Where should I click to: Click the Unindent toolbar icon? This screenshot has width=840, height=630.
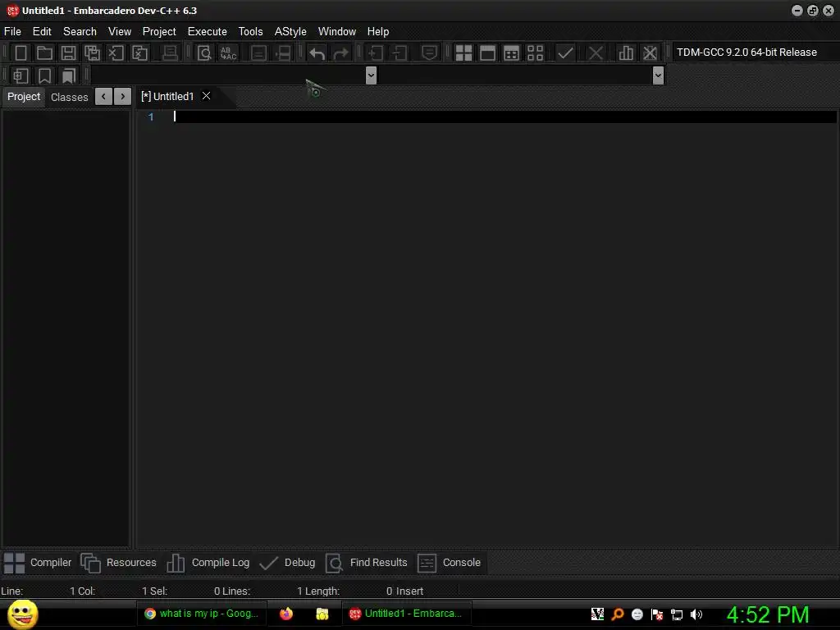pyautogui.click(x=399, y=52)
